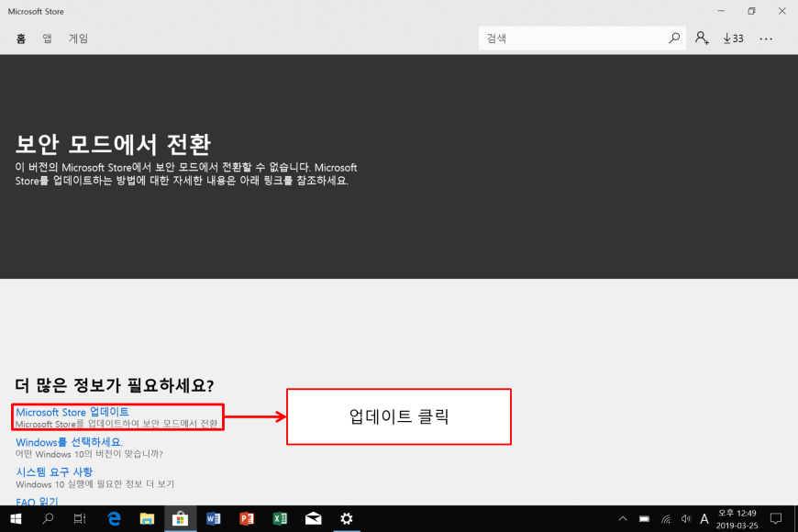Click the magnifier search icon
The width and height of the screenshot is (798, 532).
674,39
